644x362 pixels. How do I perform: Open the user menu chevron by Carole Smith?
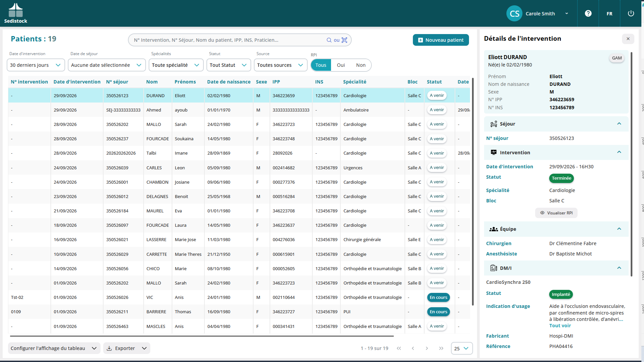click(567, 14)
